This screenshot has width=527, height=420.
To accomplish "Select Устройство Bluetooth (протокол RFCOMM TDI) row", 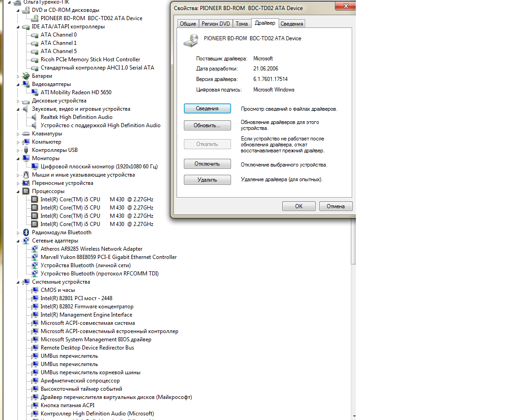I will tap(100, 274).
